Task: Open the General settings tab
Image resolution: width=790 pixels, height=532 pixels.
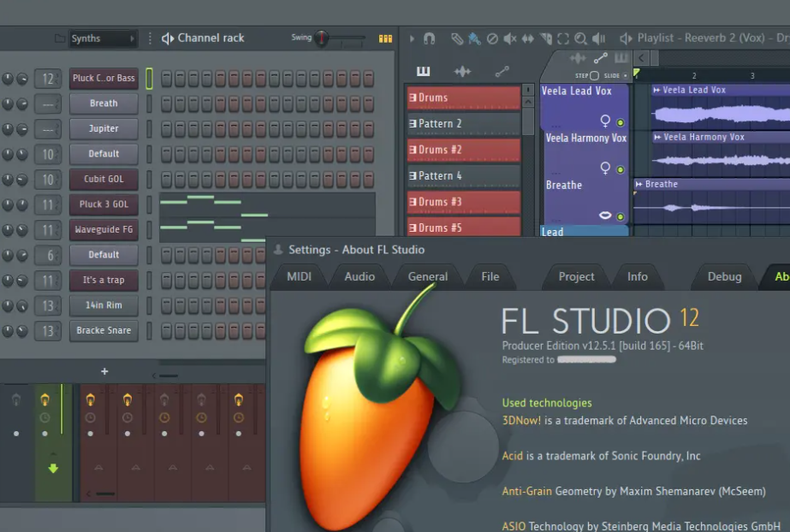Action: (428, 277)
